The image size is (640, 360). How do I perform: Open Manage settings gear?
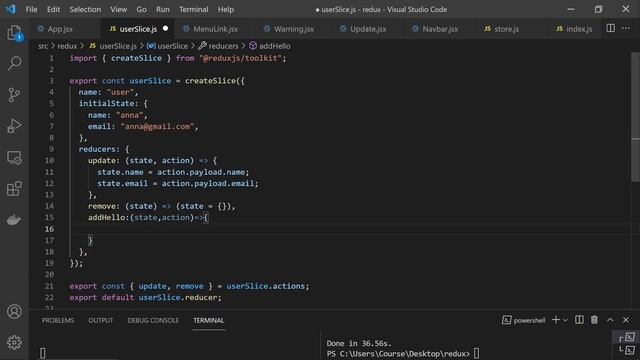(x=14, y=342)
